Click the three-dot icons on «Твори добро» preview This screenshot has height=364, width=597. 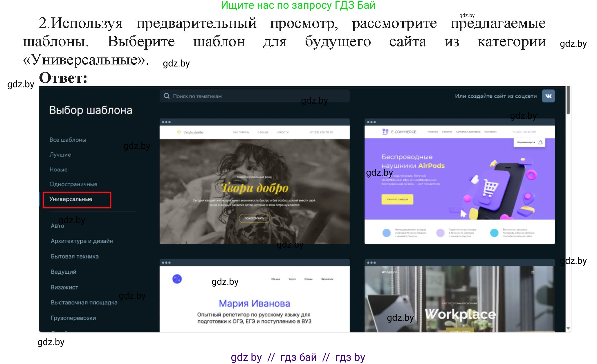[x=166, y=122]
